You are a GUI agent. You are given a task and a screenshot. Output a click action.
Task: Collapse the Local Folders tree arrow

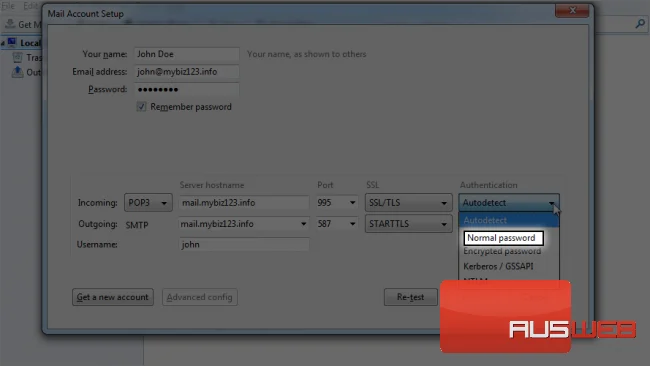pyautogui.click(x=3, y=43)
